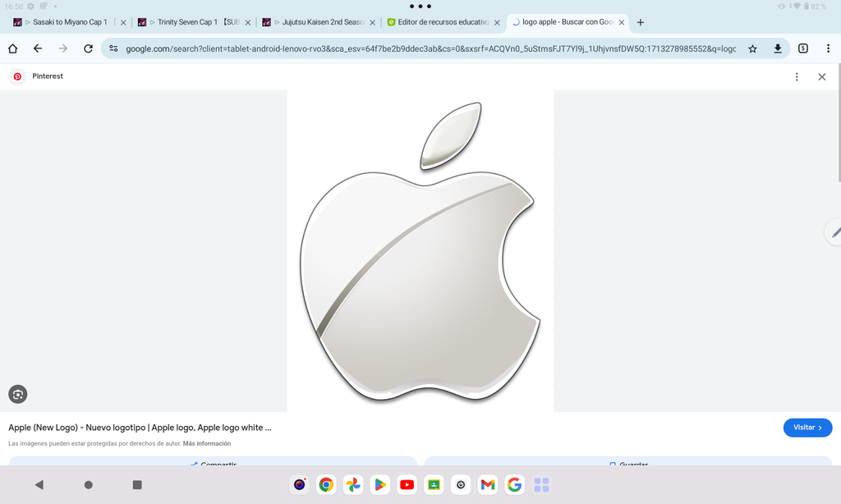Tap the three-dot window handle at top
Screen dimensions: 841x504
420,7
